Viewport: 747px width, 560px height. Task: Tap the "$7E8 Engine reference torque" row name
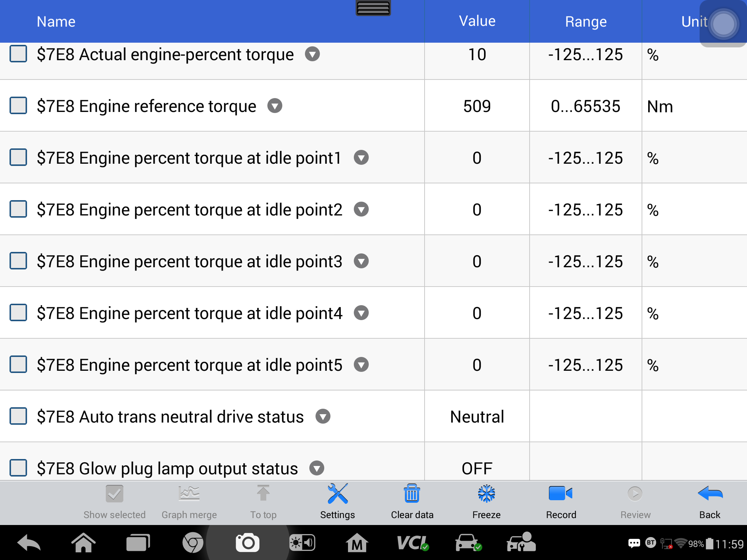pyautogui.click(x=147, y=106)
